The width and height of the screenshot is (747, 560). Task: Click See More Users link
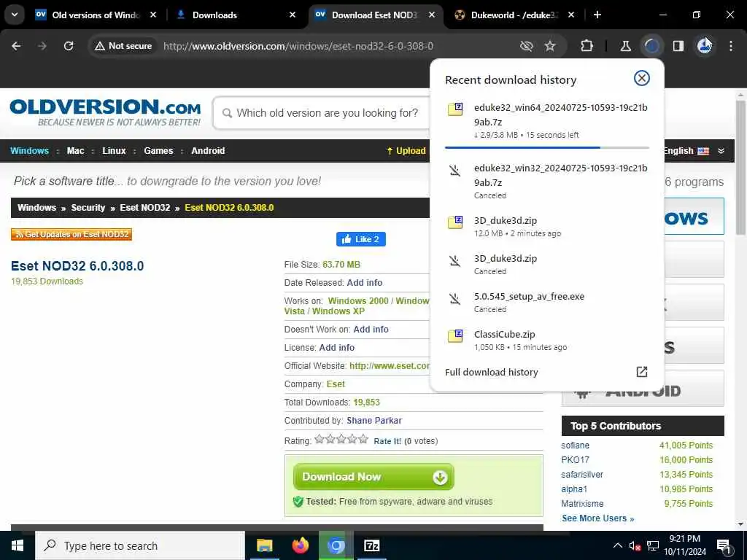pos(598,518)
